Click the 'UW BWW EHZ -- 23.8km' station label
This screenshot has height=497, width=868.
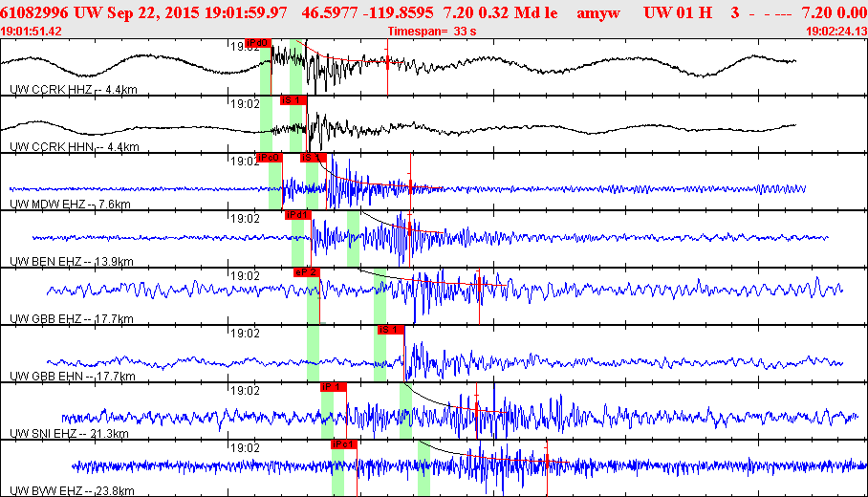pyautogui.click(x=72, y=491)
